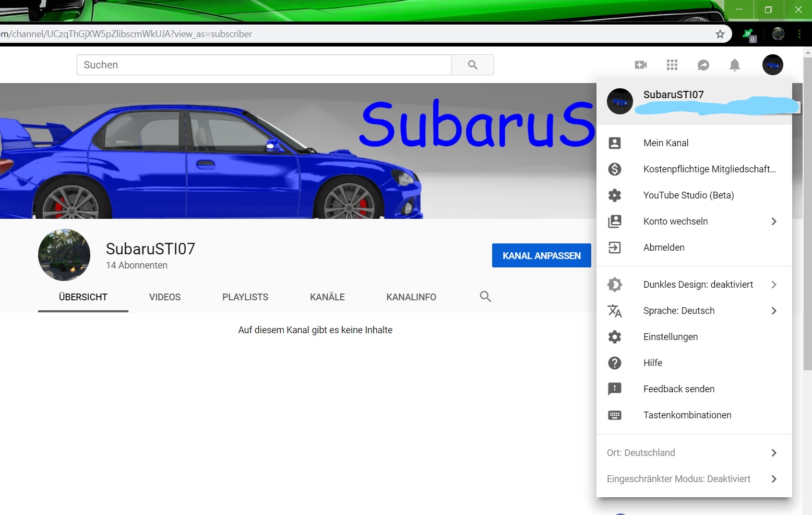Image resolution: width=812 pixels, height=515 pixels.
Task: Show Tastenkombinationen
Action: [x=694, y=415]
